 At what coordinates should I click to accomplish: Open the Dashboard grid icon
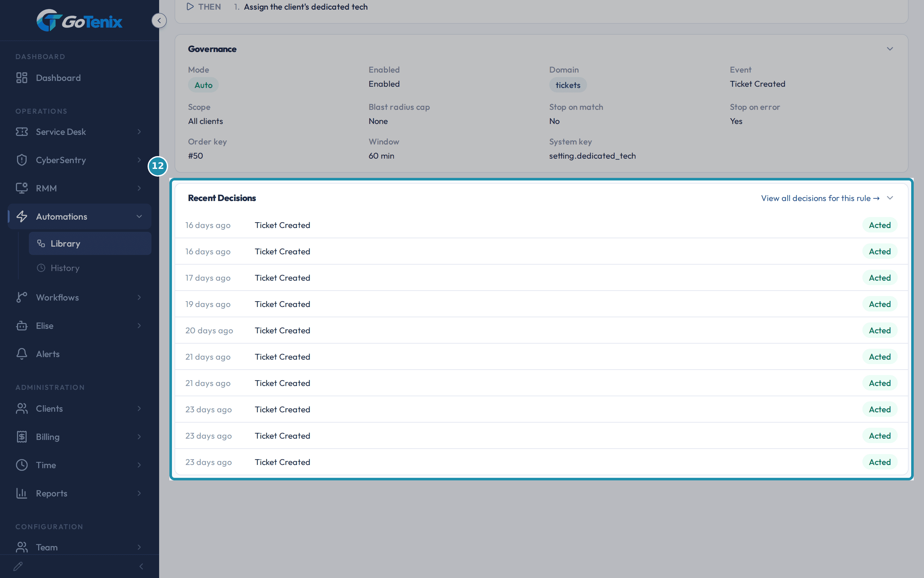point(22,78)
